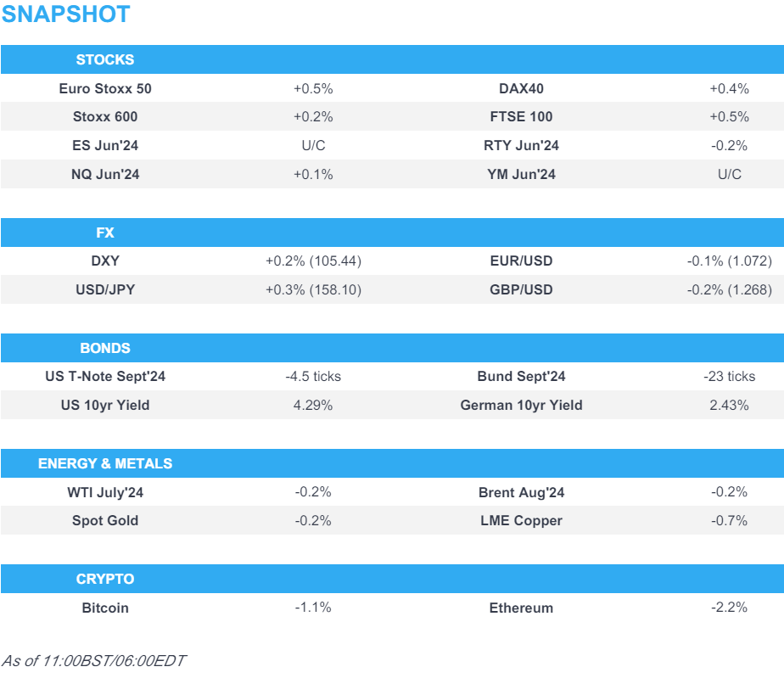Select the Bund Sept'24 label
The width and height of the screenshot is (784, 678).
[x=521, y=377]
